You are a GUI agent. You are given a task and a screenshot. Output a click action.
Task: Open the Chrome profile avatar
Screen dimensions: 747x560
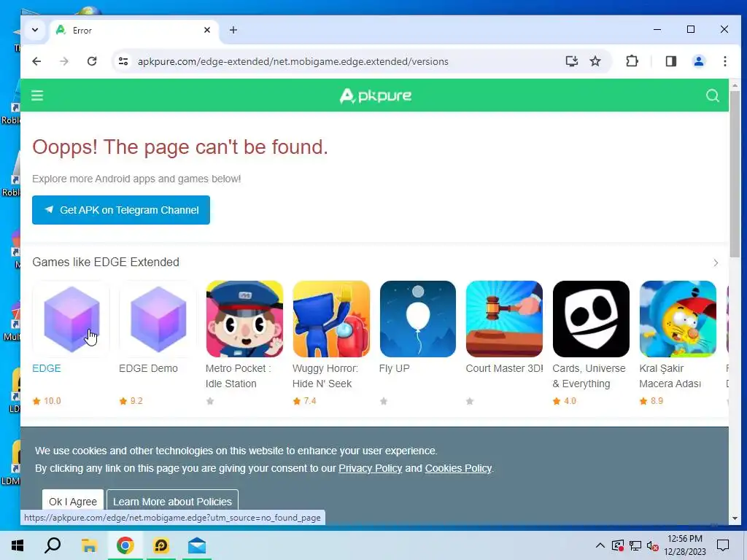point(698,61)
